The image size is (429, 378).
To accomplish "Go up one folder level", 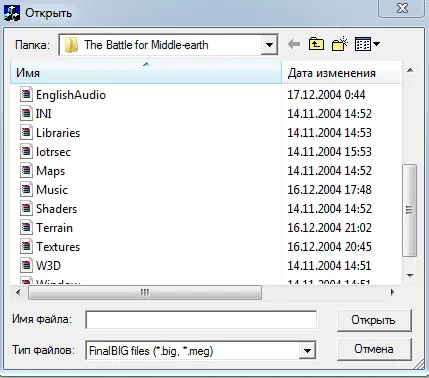I will pyautogui.click(x=316, y=44).
